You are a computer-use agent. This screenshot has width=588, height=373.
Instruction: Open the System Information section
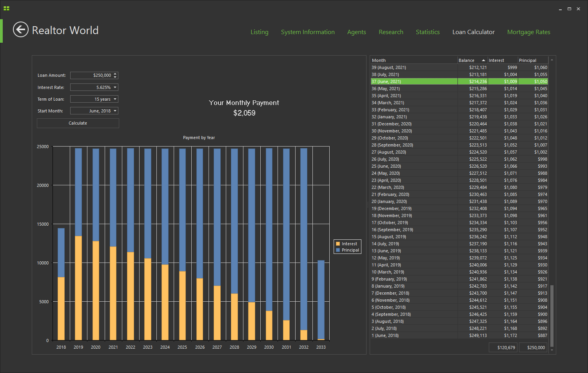click(x=308, y=32)
